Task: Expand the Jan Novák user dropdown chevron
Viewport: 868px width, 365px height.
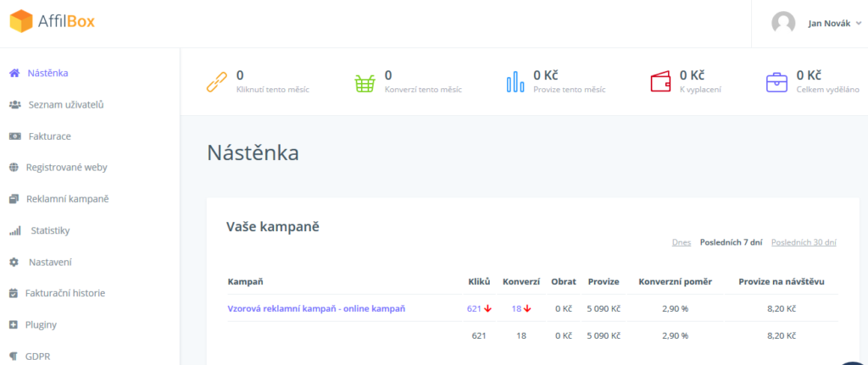Action: [859, 23]
